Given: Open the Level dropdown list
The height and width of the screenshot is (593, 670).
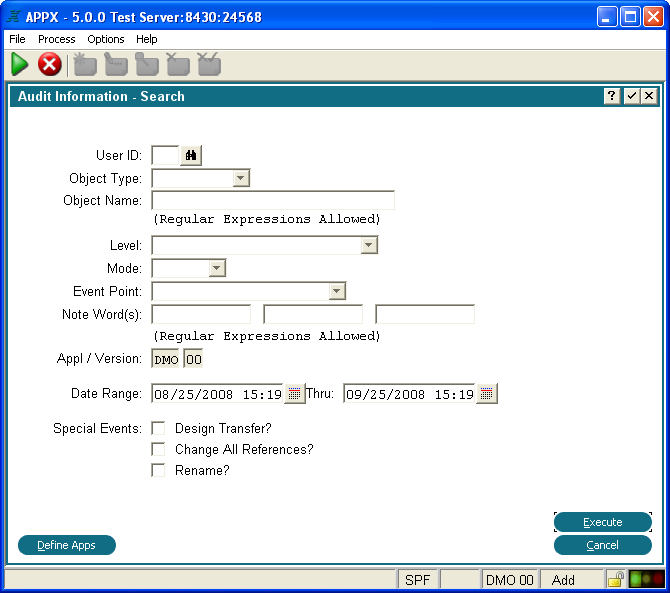Looking at the screenshot, I should coord(369,245).
